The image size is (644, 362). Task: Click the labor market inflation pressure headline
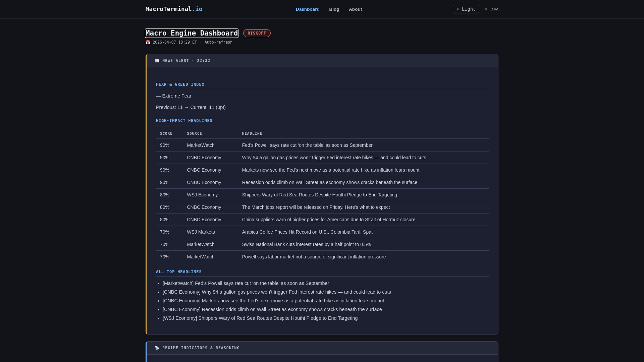(314, 257)
